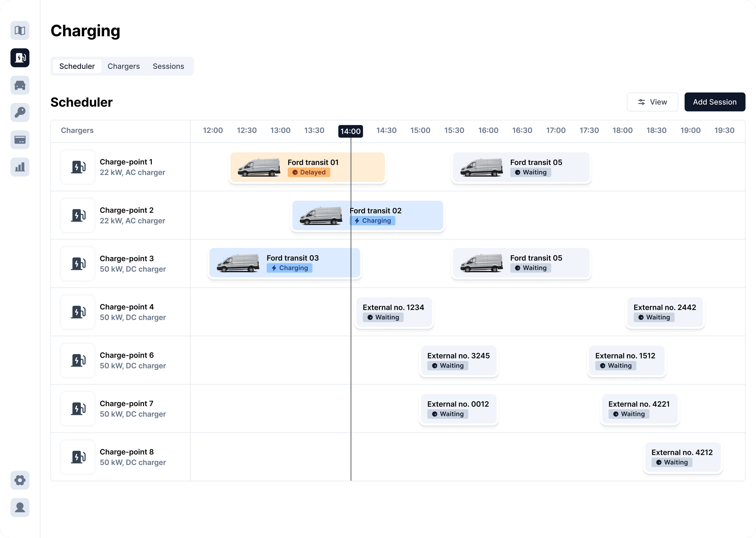Click the Ford transit 03 van thumbnail
Viewport: 756px width, 538px height.
(238, 263)
